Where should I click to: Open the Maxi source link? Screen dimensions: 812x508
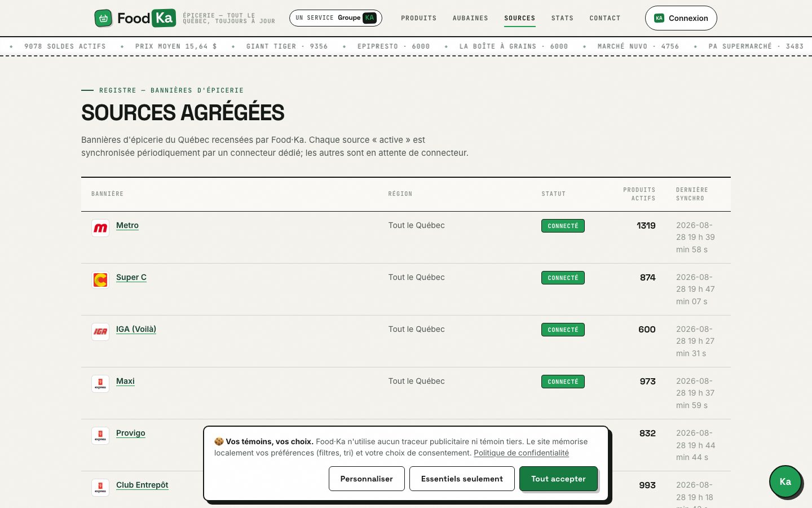pos(125,381)
